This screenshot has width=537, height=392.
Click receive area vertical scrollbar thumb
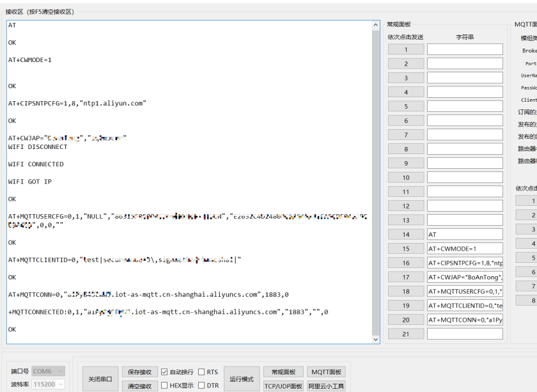pyautogui.click(x=376, y=182)
